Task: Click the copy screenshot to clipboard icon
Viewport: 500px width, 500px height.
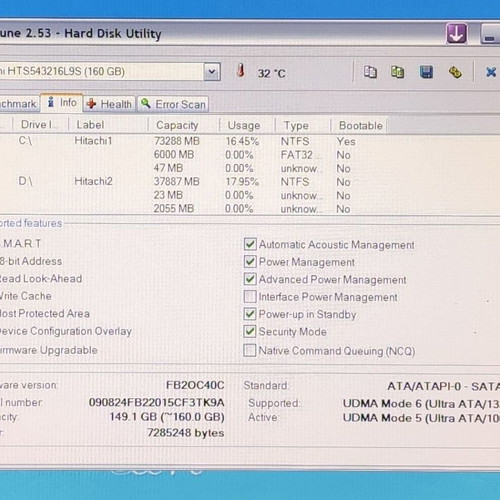Action: click(x=397, y=72)
